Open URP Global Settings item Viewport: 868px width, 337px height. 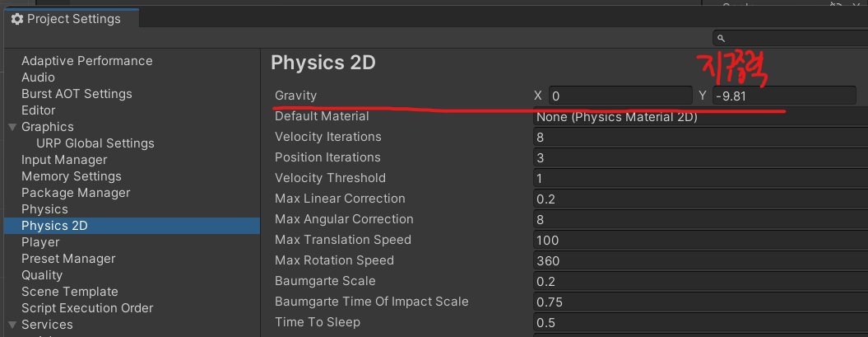[x=95, y=143]
